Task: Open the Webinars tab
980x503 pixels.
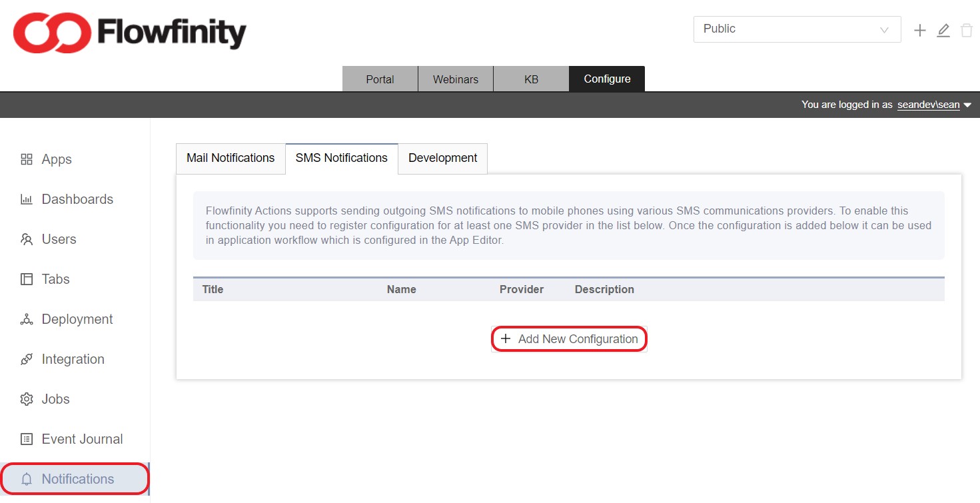Action: [456, 79]
